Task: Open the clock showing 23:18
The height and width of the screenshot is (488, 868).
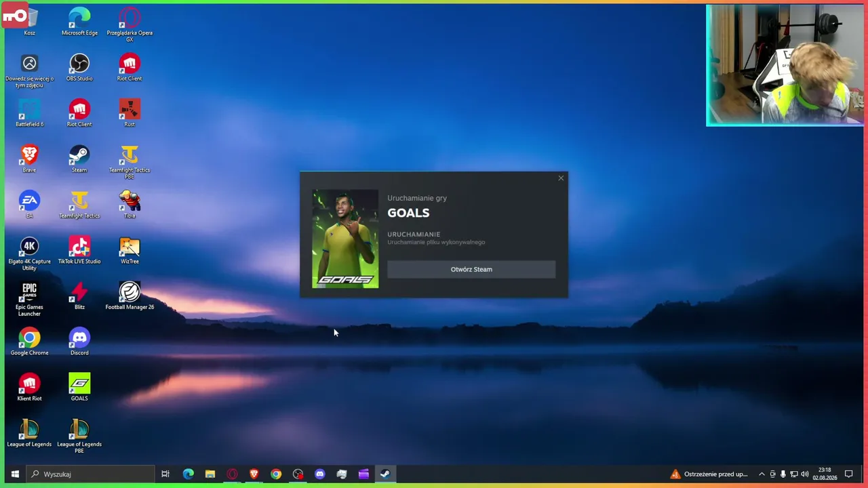Action: 825,474
